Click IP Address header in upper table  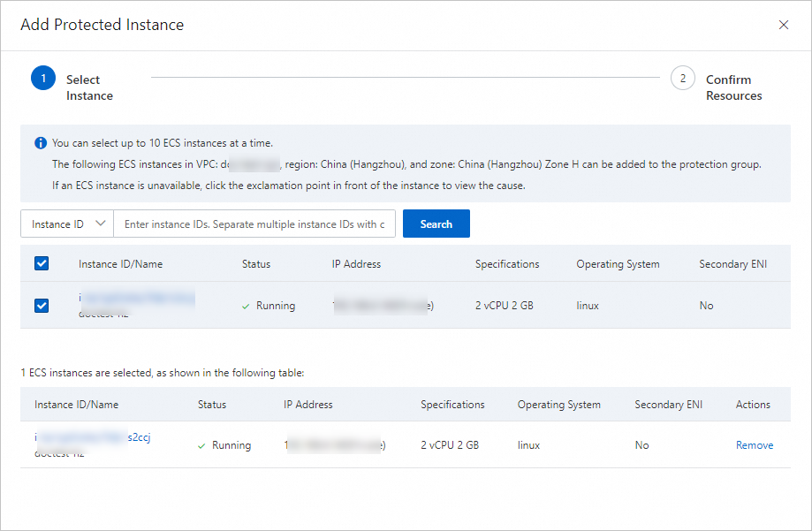356,264
